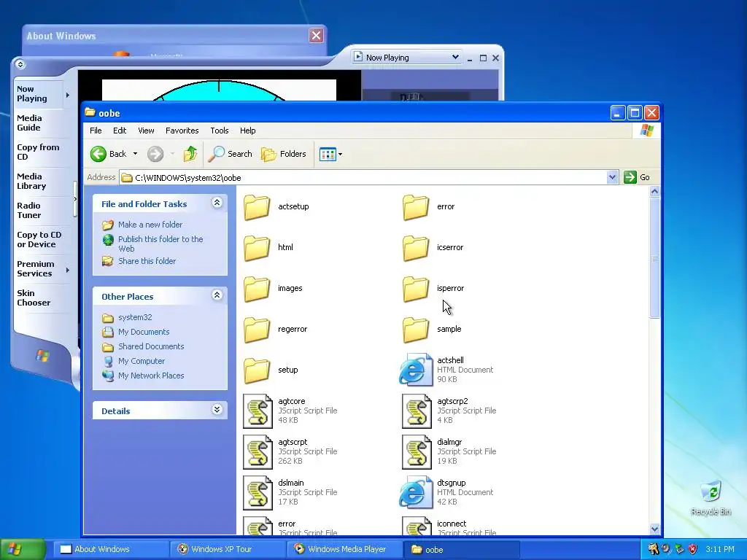The width and height of the screenshot is (747, 560).
Task: Open the Help menu
Action: pos(248,131)
